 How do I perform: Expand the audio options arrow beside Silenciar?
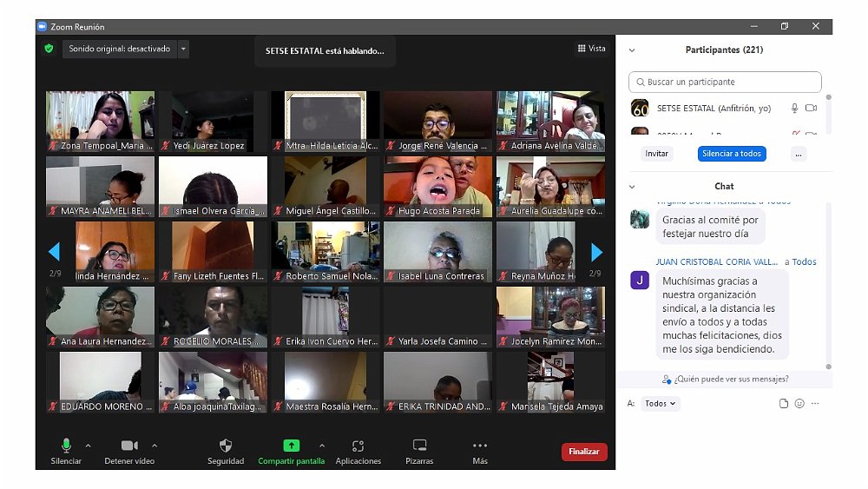coord(88,446)
